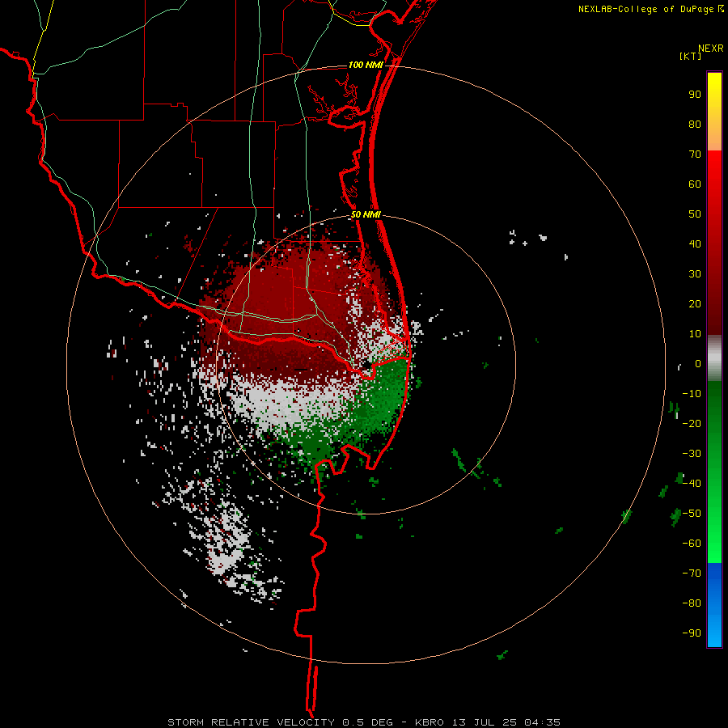Click the 50 NMI range ring label
Screen dimensions: 728x728
(x=366, y=214)
